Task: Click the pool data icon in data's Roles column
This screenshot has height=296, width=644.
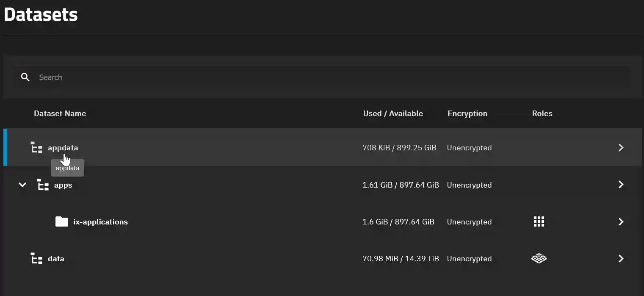Action: click(539, 258)
